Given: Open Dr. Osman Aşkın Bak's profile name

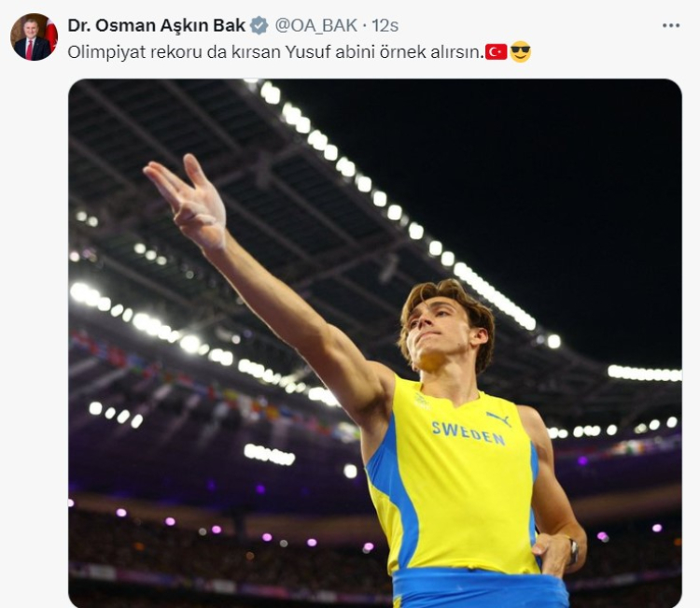Looking at the screenshot, I should click(156, 25).
